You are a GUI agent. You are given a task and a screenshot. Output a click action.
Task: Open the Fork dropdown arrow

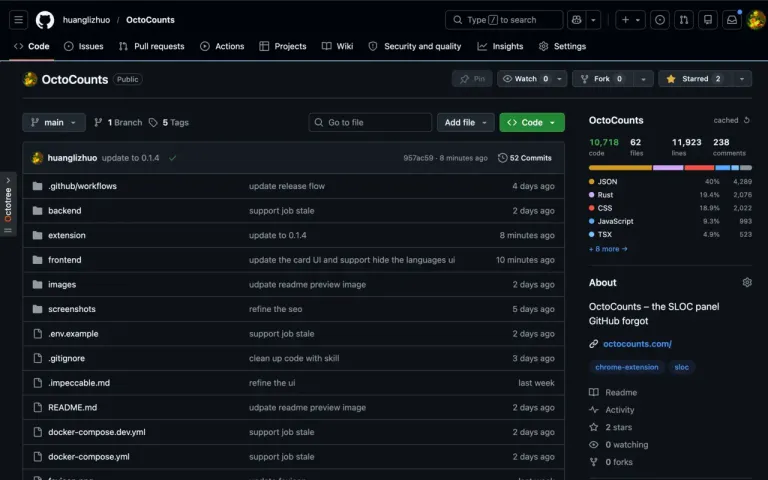click(x=644, y=79)
